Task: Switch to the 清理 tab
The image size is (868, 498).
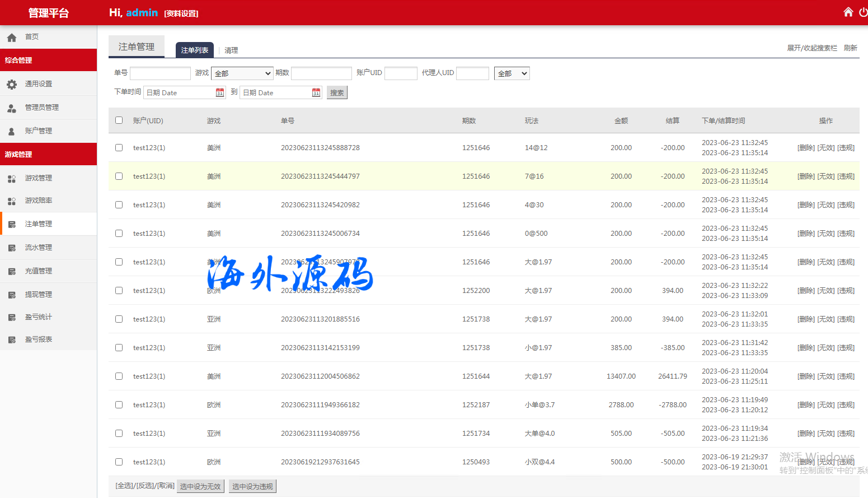Action: (231, 50)
